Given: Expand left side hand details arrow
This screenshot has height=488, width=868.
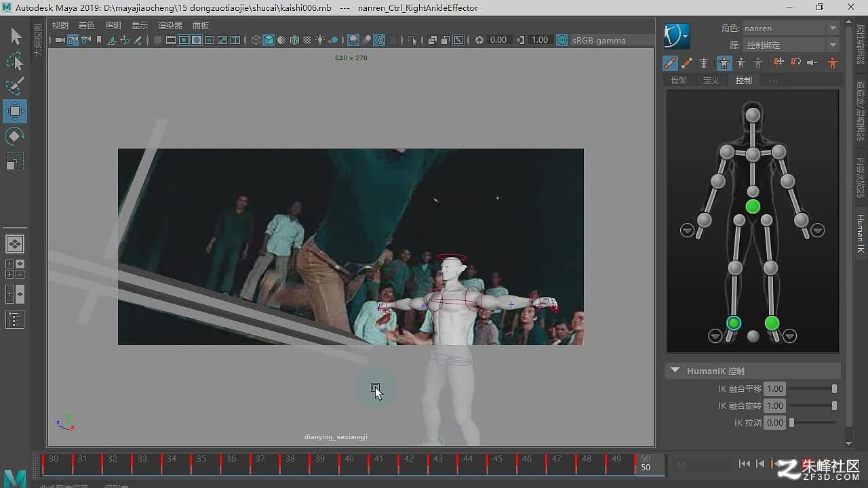Looking at the screenshot, I should [x=688, y=230].
